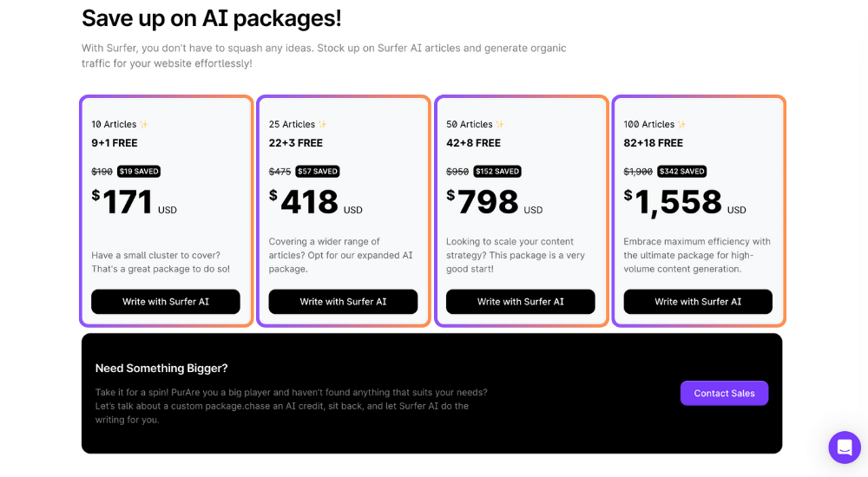Click the $57 SAVED badge

[x=317, y=172]
